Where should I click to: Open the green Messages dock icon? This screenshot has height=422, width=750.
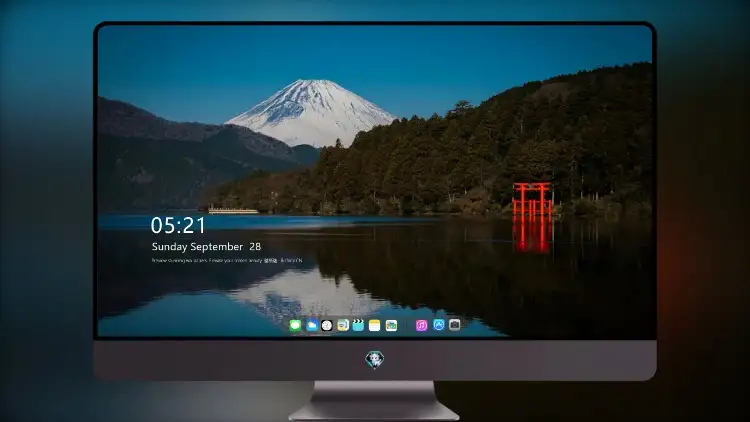click(296, 325)
